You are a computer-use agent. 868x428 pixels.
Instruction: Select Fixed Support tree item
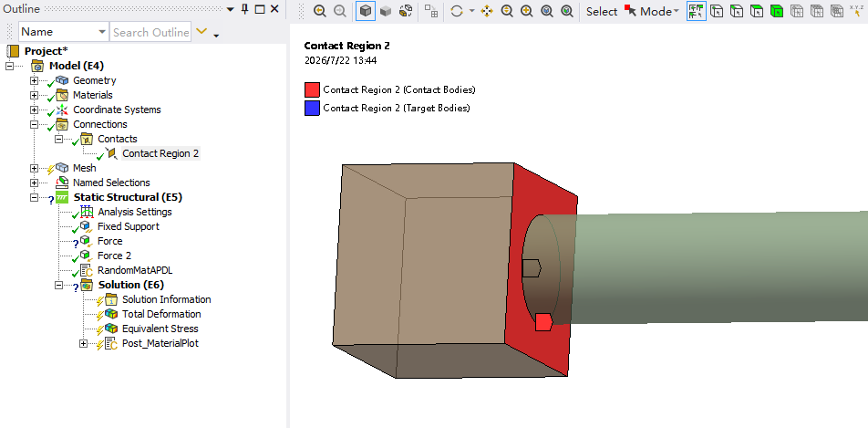point(129,226)
